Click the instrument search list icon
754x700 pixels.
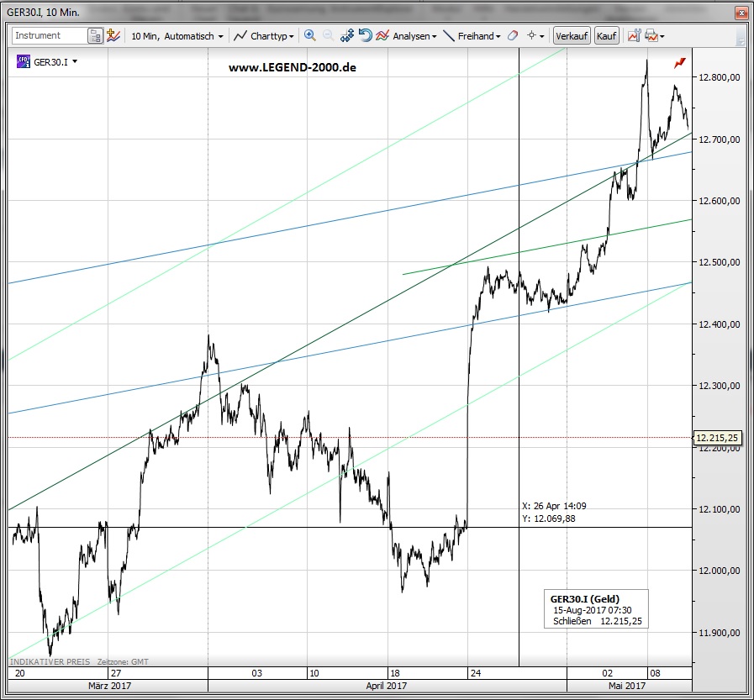[96, 36]
